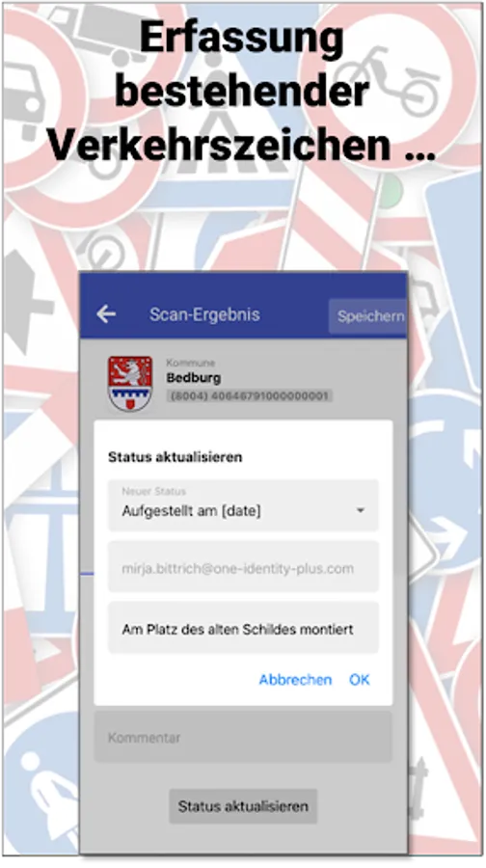Click the dropdown arrow beside Aufgestellt am
Viewport: 486px width, 868px height.
click(361, 510)
